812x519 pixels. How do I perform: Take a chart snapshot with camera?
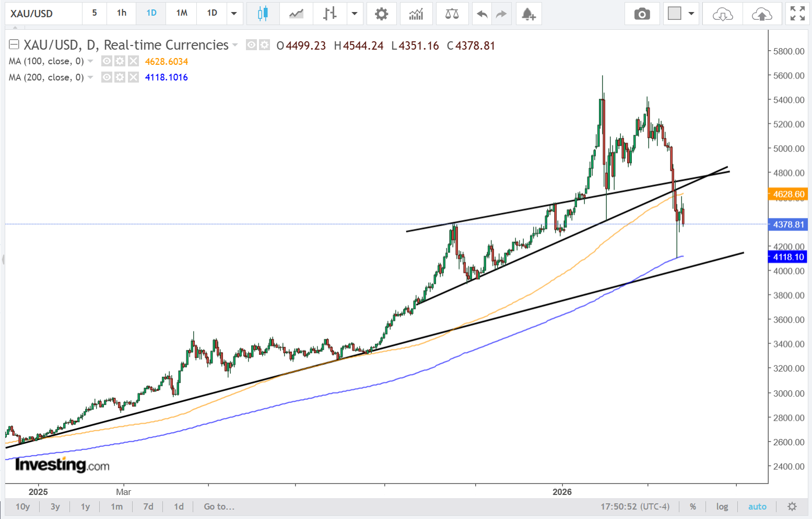(x=642, y=14)
